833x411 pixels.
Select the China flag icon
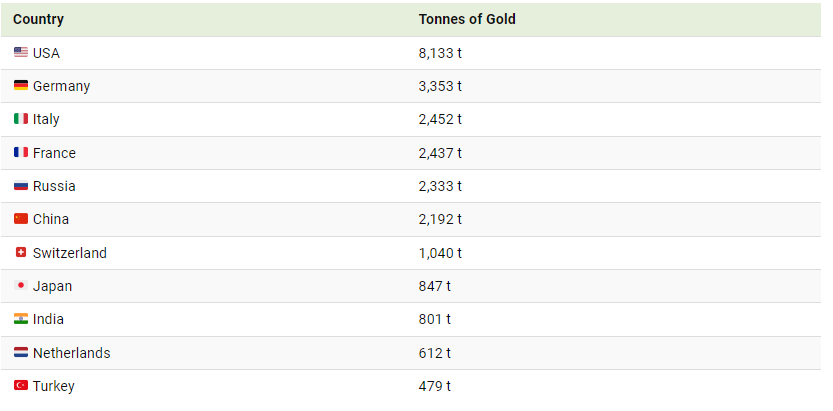21,218
